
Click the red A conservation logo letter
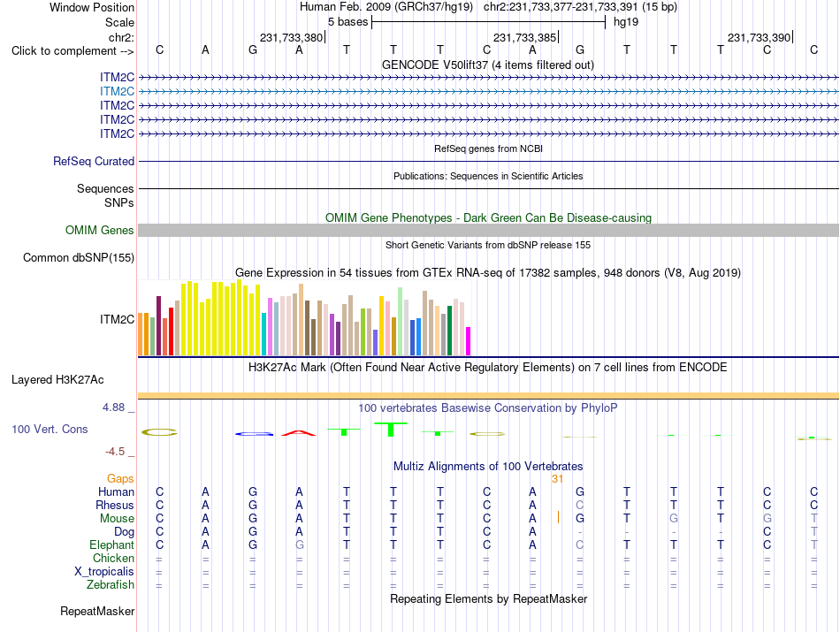pos(299,433)
